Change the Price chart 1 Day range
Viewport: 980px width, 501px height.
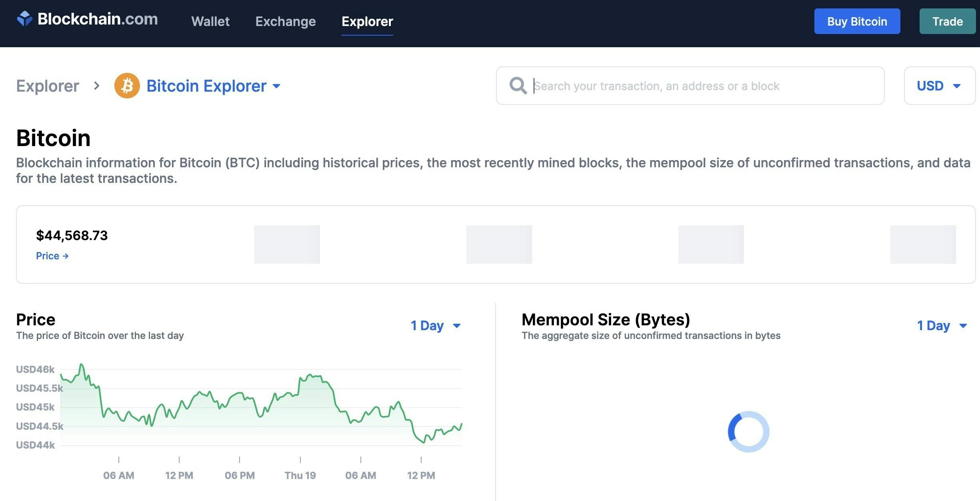click(x=436, y=326)
